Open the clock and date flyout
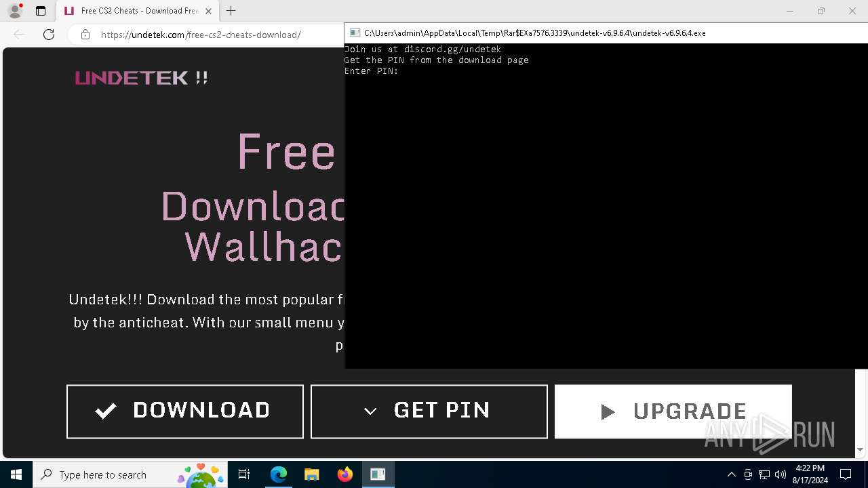868x488 pixels. [x=810, y=474]
